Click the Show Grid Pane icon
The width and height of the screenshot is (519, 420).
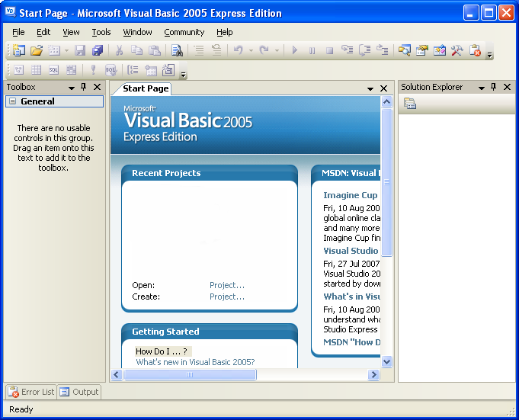[x=36, y=70]
